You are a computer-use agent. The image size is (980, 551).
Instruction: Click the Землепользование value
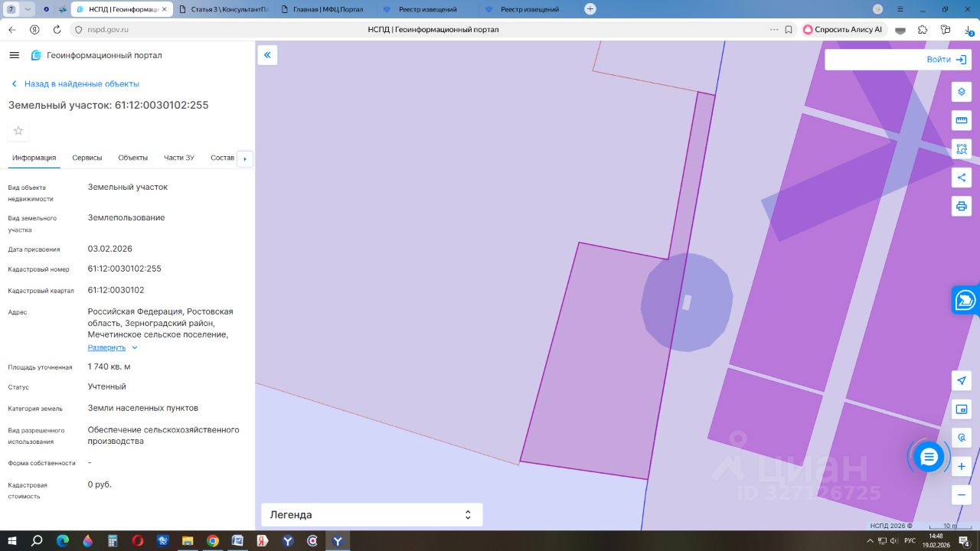tap(126, 217)
